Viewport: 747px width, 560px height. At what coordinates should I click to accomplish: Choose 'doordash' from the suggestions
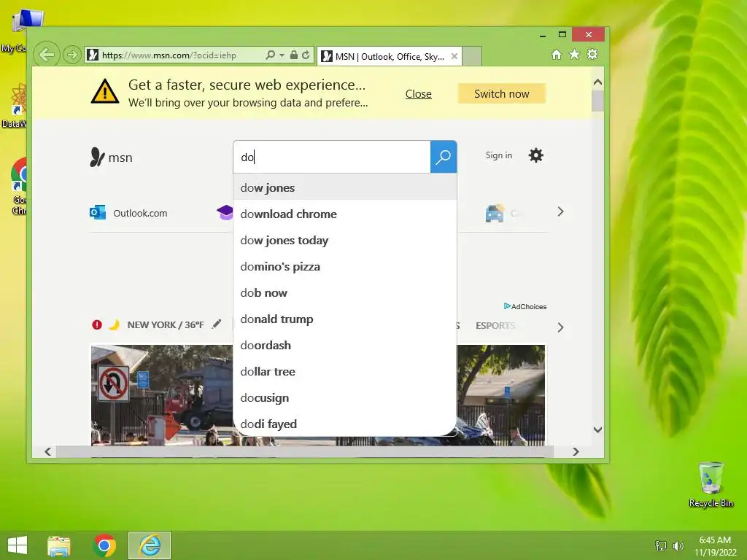click(x=345, y=345)
